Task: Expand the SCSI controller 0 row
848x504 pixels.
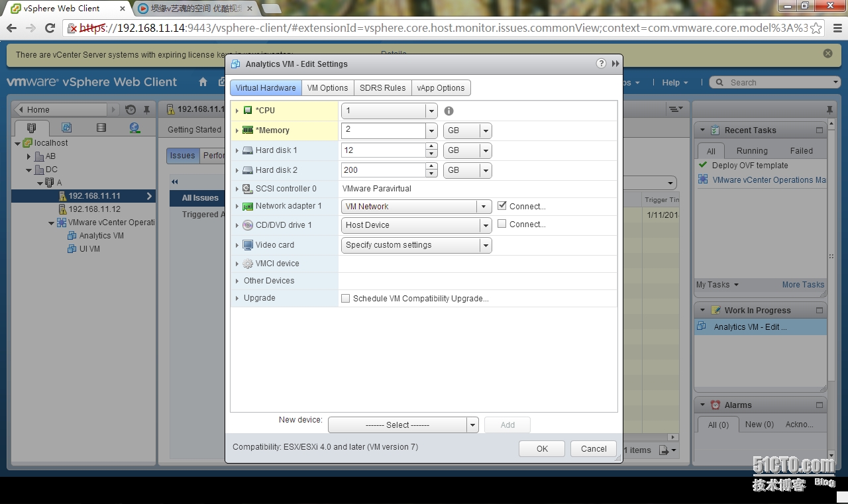Action: [237, 189]
